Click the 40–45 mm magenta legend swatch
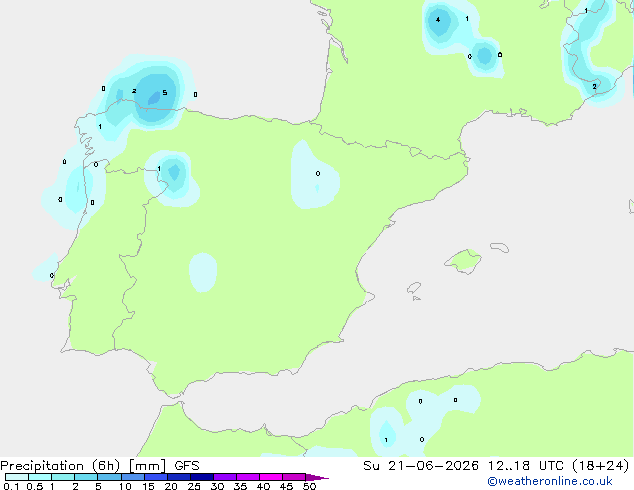This screenshot has width=634, height=490. coord(271,477)
